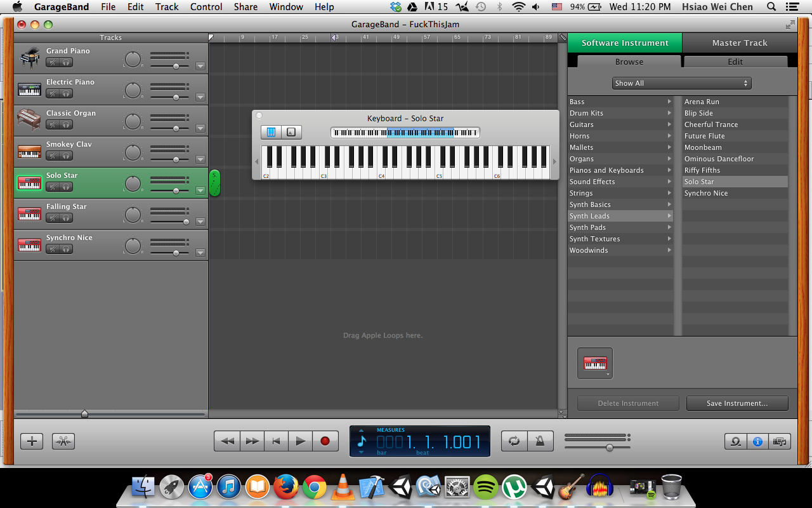Screen dimensions: 812x508
Task: Expand the Synth Pads category
Action: pos(620,227)
